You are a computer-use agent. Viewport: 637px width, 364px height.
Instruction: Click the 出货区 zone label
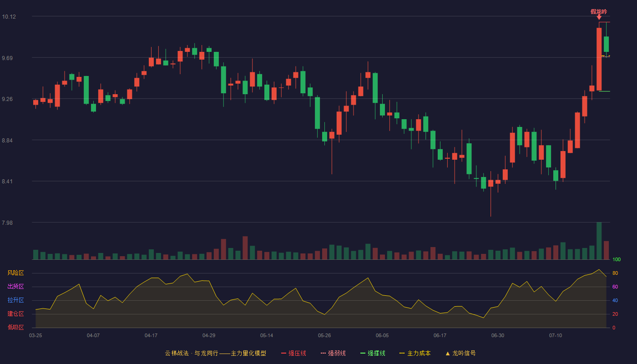tap(15, 287)
